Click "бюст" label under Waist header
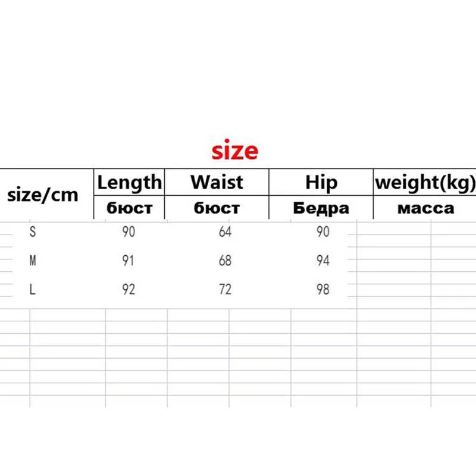Image resolution: width=476 pixels, height=476 pixels. click(x=217, y=208)
